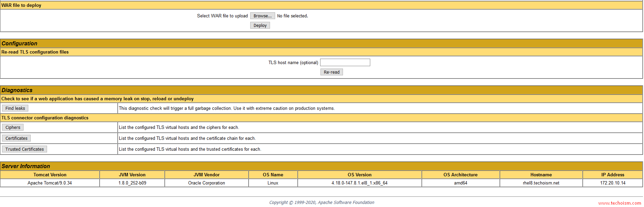The image size is (644, 207).
Task: Click '4.18.0-147.8.1.el8_1.x86_64' cell
Action: coord(360,183)
